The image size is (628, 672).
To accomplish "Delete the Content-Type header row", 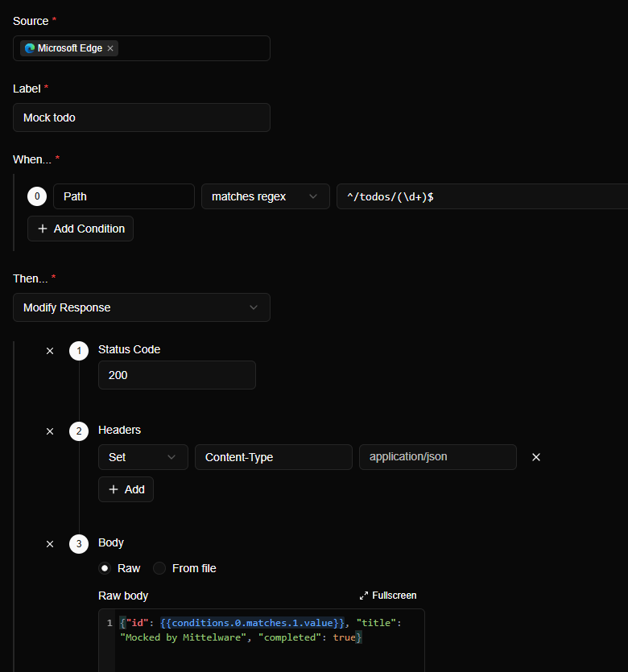I will click(536, 457).
